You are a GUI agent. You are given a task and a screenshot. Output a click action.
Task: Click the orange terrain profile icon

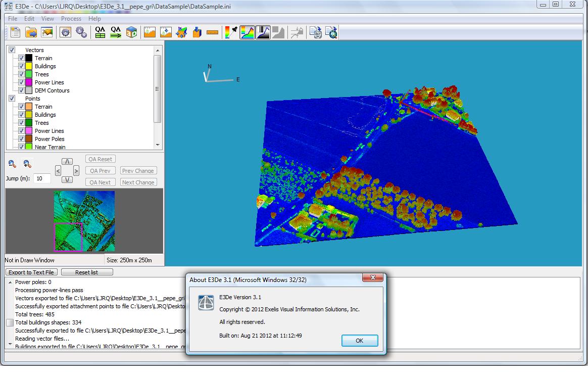(x=150, y=32)
